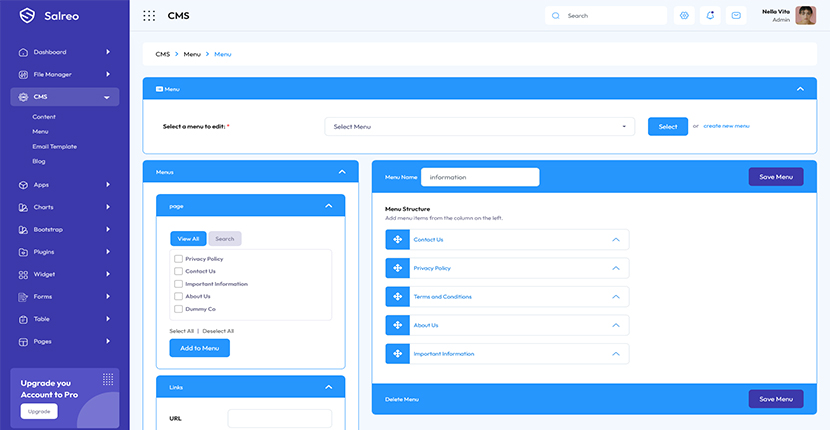Click the Menu Name input field
This screenshot has height=430, width=830.
pos(480,177)
